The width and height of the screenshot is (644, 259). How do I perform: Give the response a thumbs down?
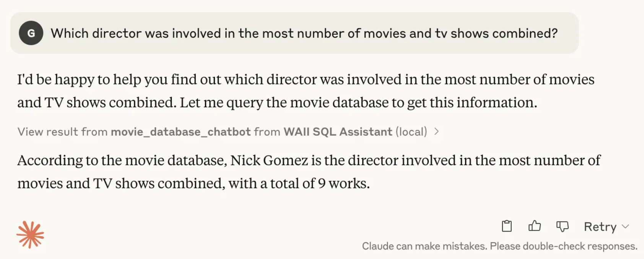pos(563,227)
